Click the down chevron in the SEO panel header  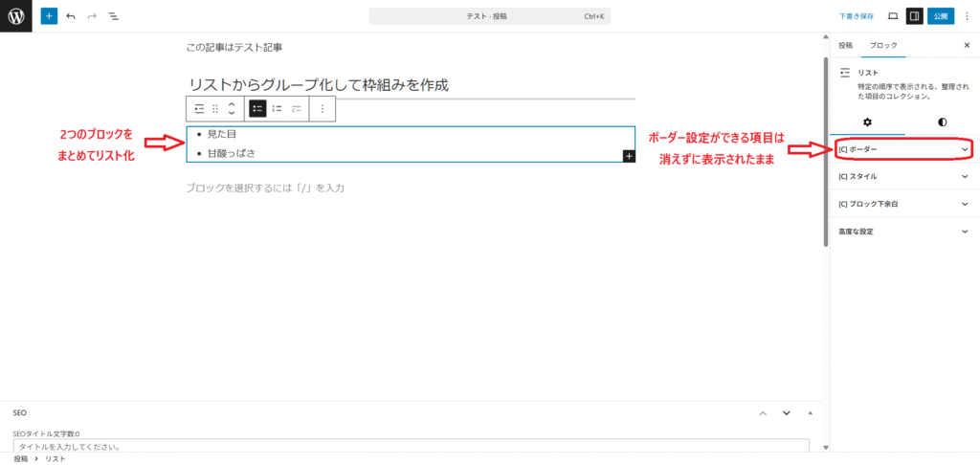click(x=787, y=413)
